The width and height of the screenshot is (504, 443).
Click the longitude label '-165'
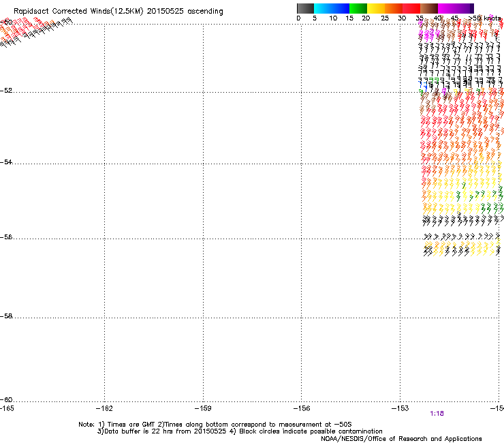pyautogui.click(x=7, y=408)
